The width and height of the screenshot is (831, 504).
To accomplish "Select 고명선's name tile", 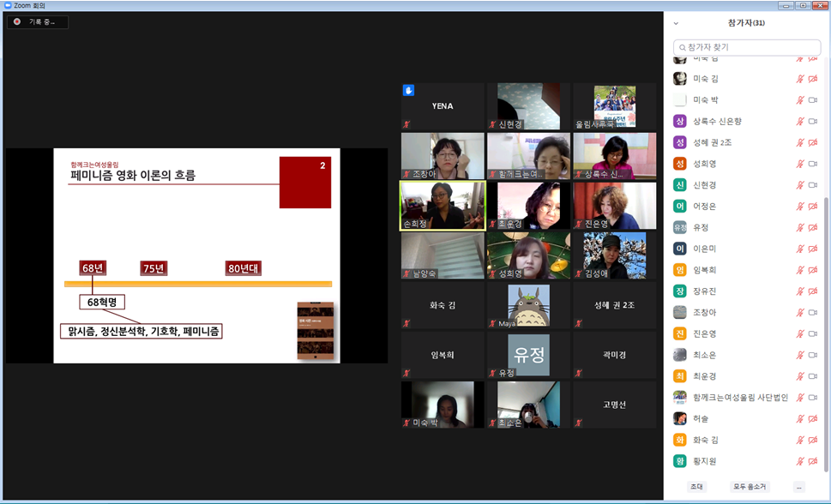I will (x=614, y=405).
